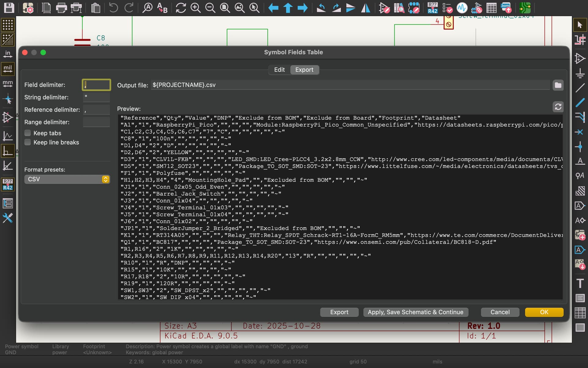The height and width of the screenshot is (368, 588).
Task: Click the Output file text field
Action: pyautogui.click(x=350, y=85)
